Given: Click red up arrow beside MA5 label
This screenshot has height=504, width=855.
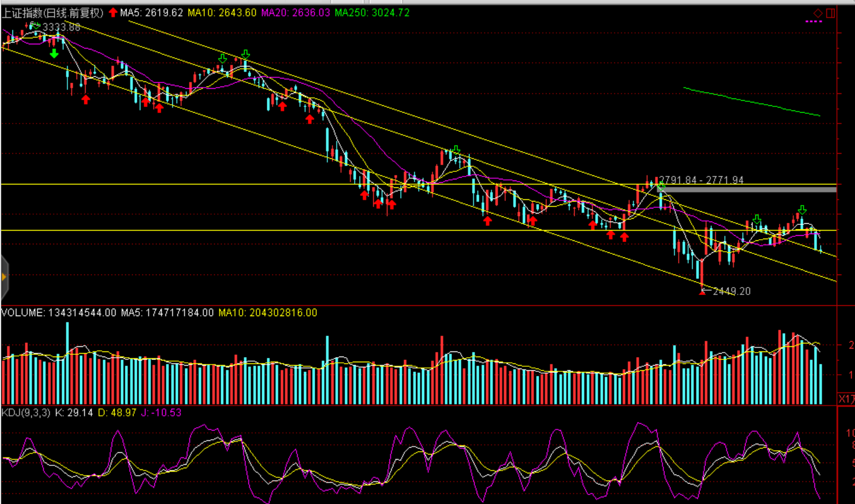Looking at the screenshot, I should coord(113,13).
